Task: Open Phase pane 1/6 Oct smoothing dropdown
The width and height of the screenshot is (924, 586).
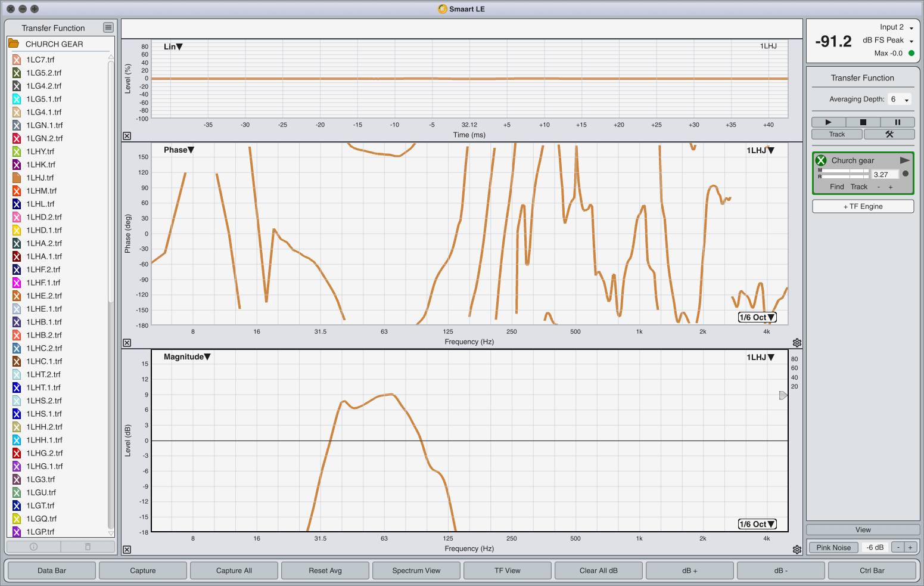Action: coord(757,317)
